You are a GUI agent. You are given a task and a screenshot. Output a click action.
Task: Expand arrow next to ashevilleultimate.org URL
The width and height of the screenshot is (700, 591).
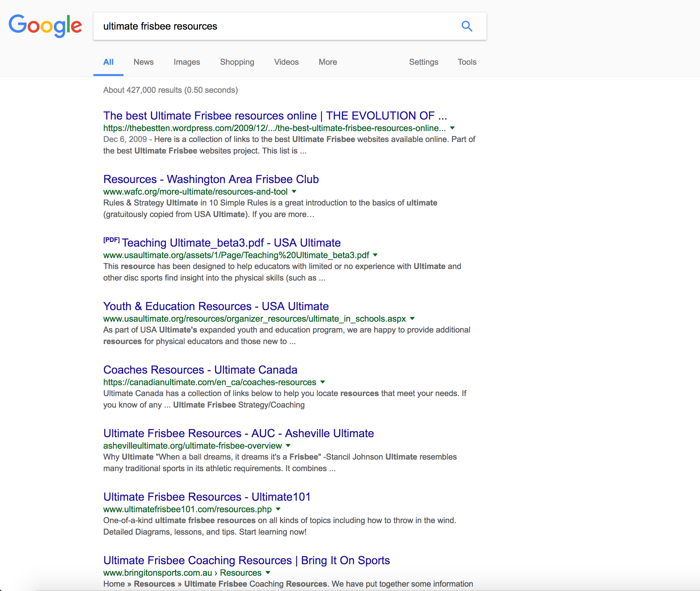pyautogui.click(x=288, y=446)
